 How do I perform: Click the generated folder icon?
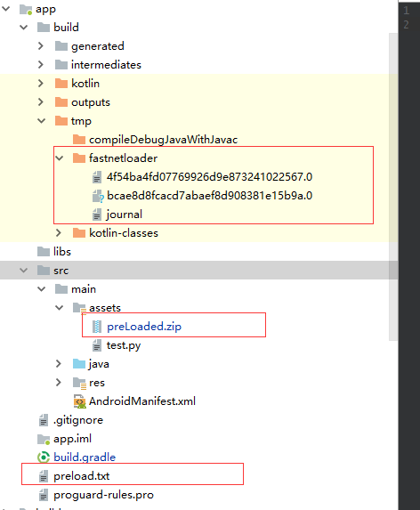pos(61,46)
